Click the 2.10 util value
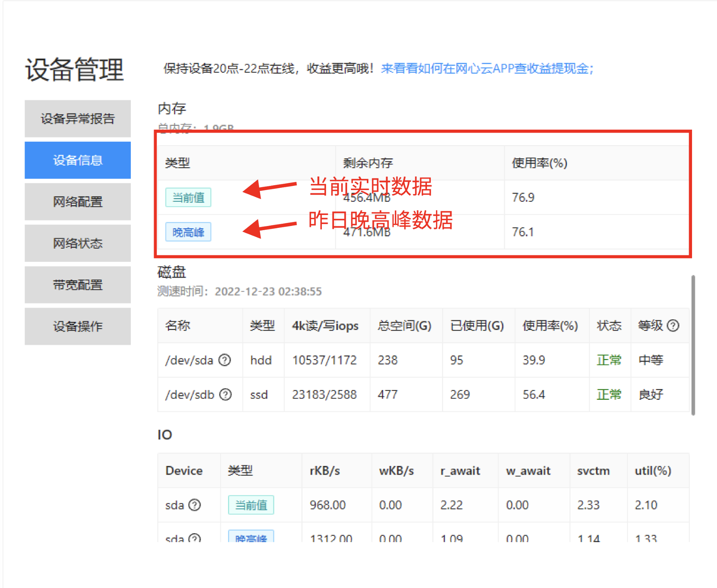717x588 pixels. 646,505
